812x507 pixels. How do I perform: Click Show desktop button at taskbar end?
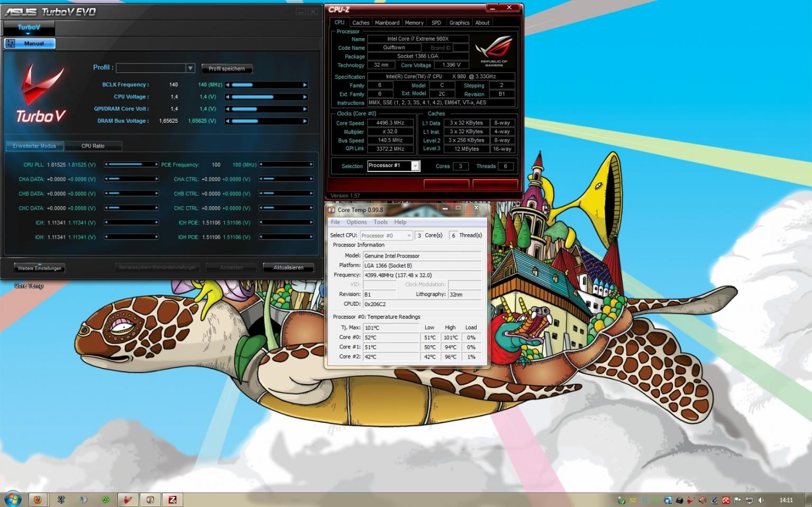tap(808, 499)
